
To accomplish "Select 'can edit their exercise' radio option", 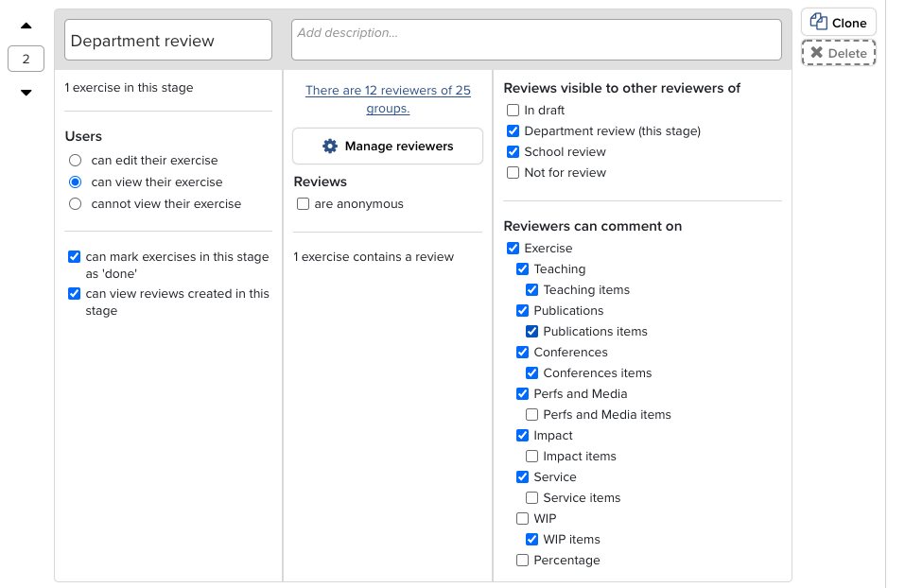I will click(76, 161).
